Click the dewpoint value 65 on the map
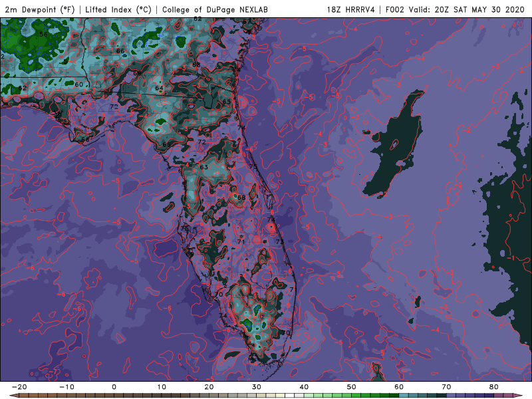This screenshot has height=399, width=532. click(x=227, y=102)
